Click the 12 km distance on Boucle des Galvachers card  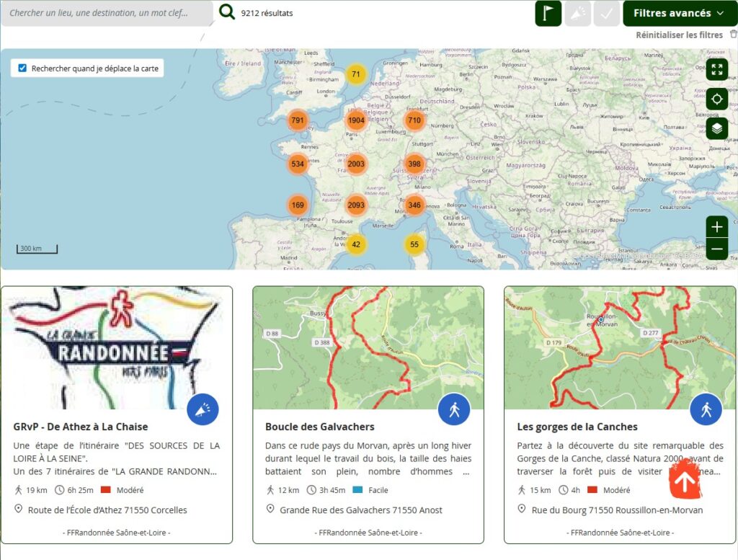[x=288, y=490]
